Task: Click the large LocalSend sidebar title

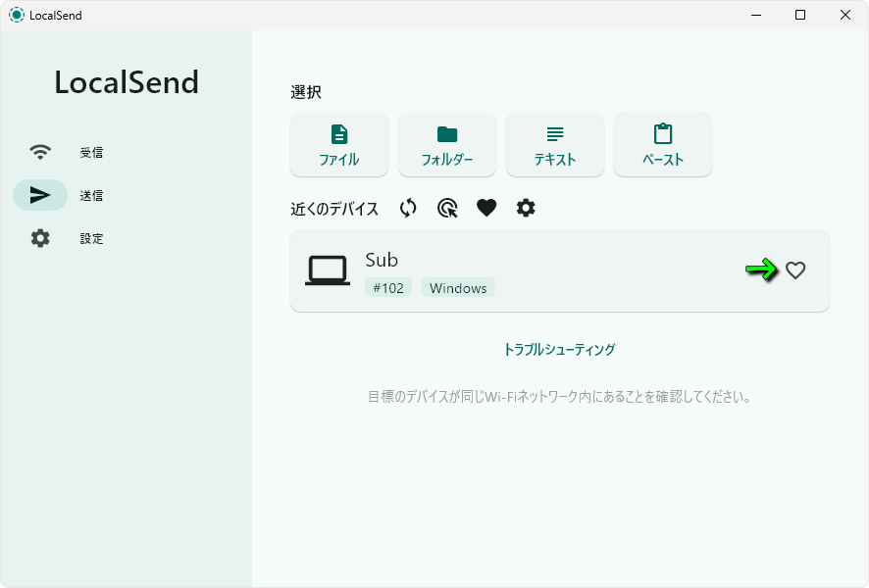Action: [x=127, y=82]
